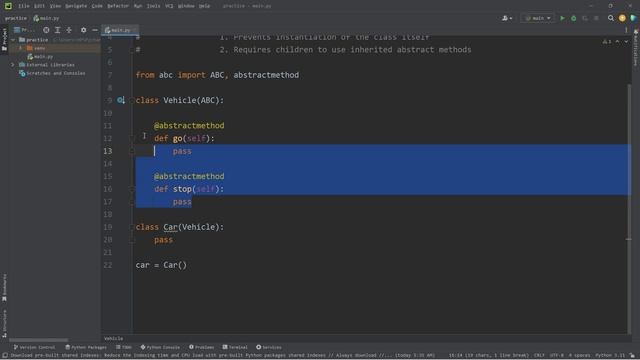Image resolution: width=640 pixels, height=360 pixels.
Task: Click the inspection warnings indicator in editor
Action: pyautogui.click(x=607, y=42)
